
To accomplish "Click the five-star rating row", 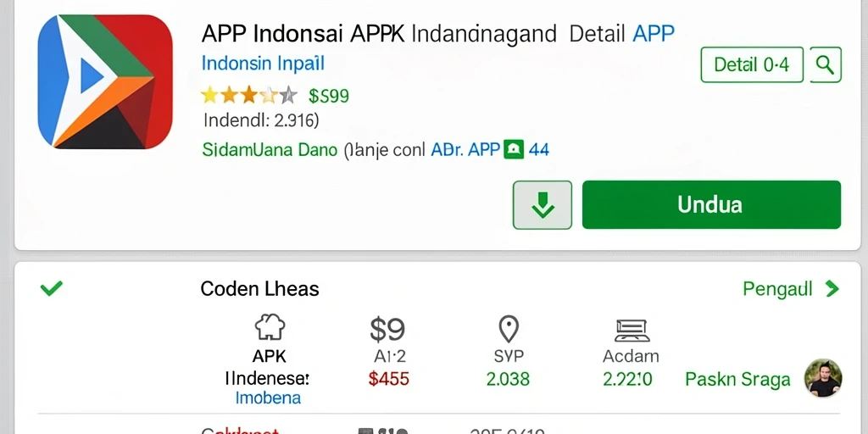I will pyautogui.click(x=249, y=96).
